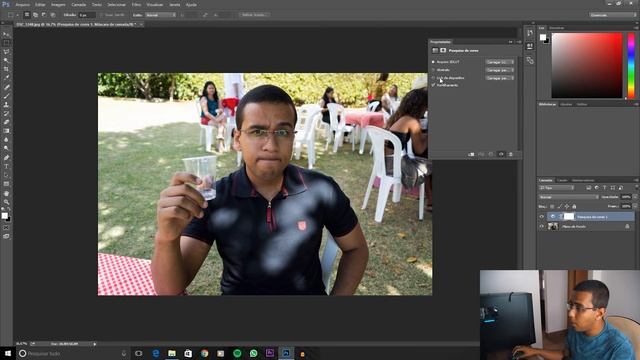Select the History Brush tool
The height and width of the screenshot is (360, 640).
click(6, 113)
